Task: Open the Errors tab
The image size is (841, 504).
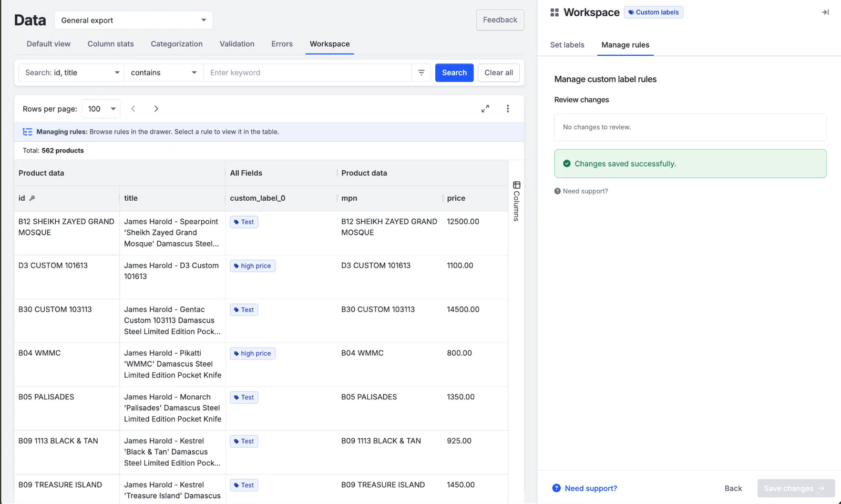Action: click(282, 44)
